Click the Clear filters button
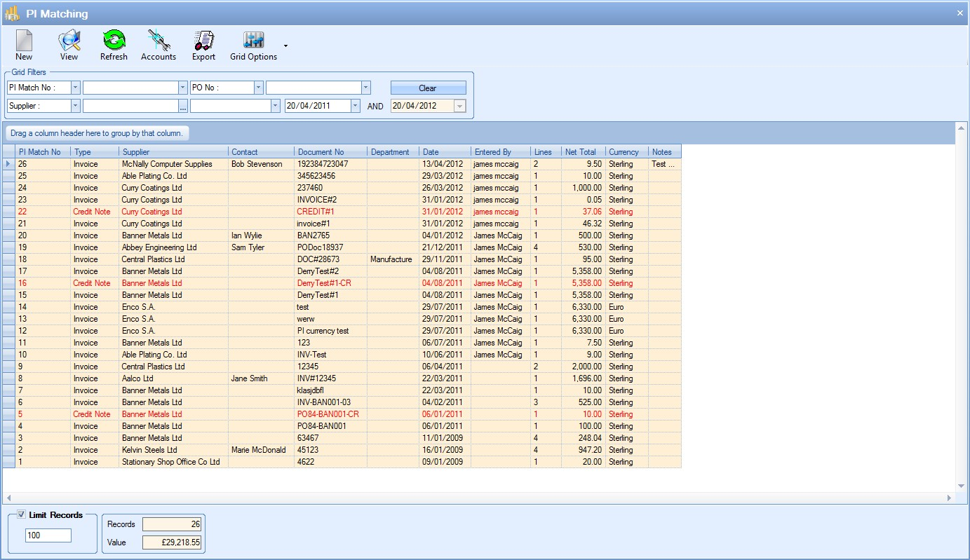 click(428, 88)
